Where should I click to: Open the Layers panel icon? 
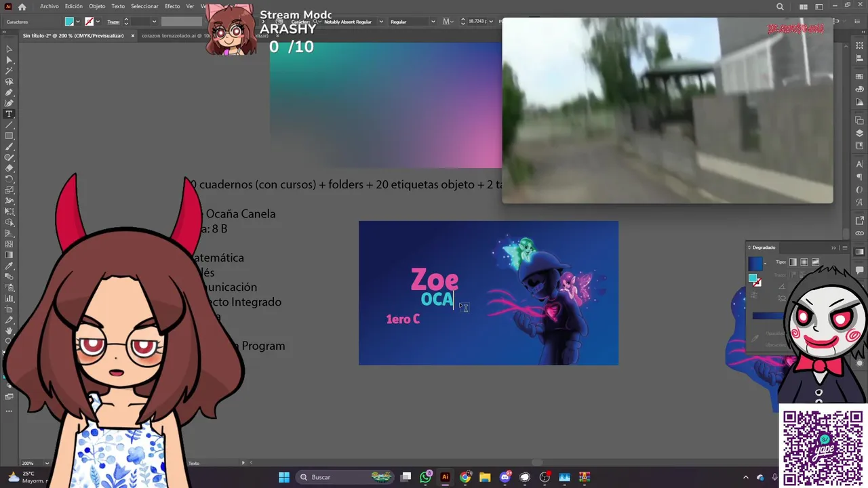859,134
